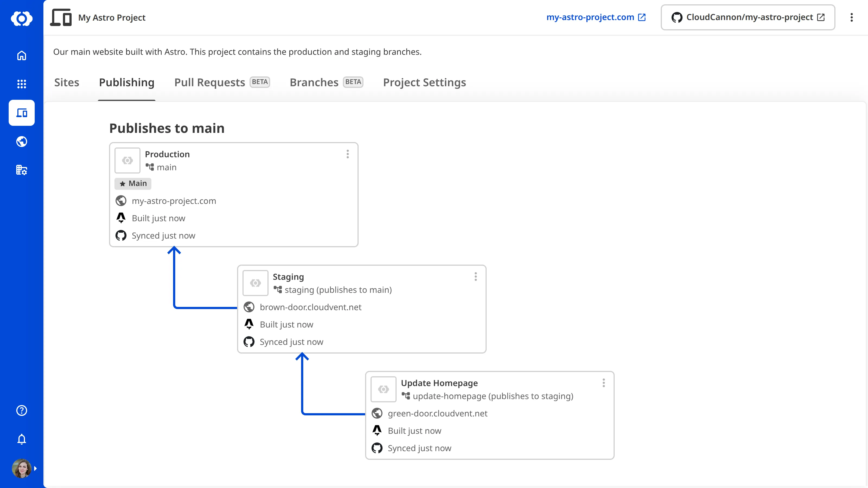Select the Publishing tab
Image resolution: width=868 pixels, height=488 pixels.
tap(127, 82)
